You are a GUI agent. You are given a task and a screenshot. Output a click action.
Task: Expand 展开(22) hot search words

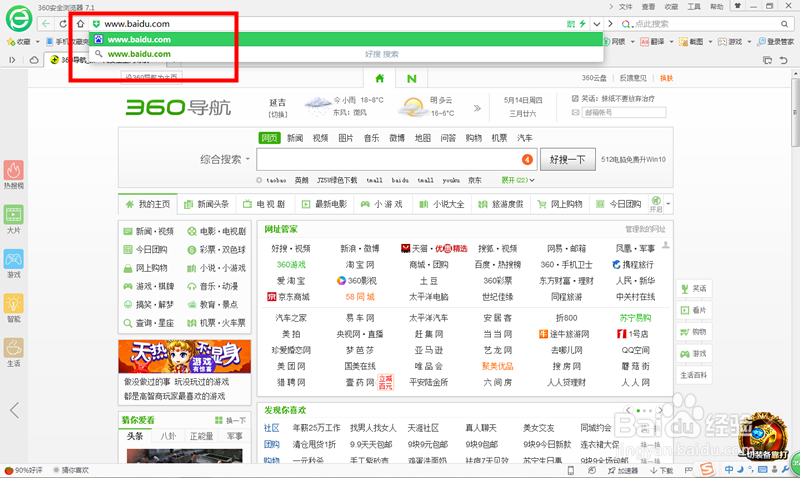[517, 180]
